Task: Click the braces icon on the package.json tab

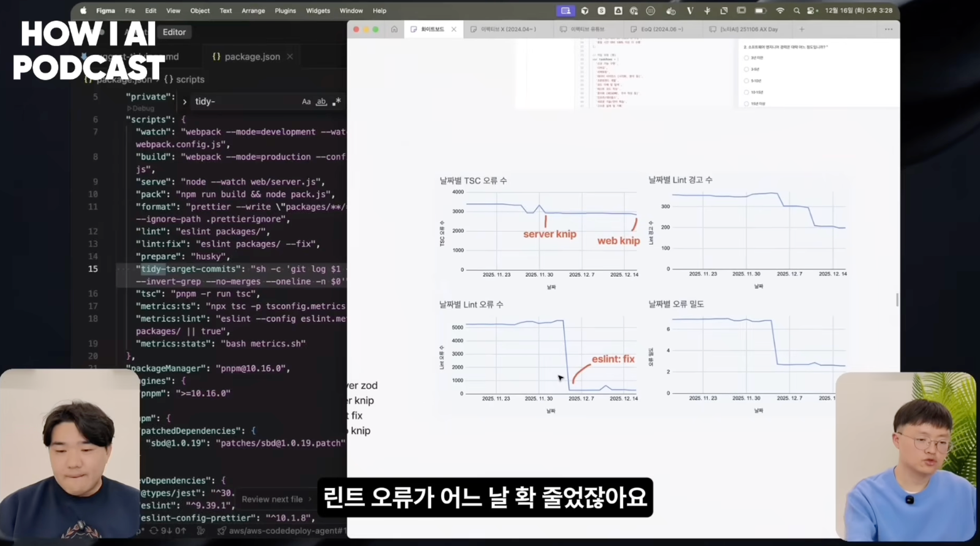Action: point(216,56)
